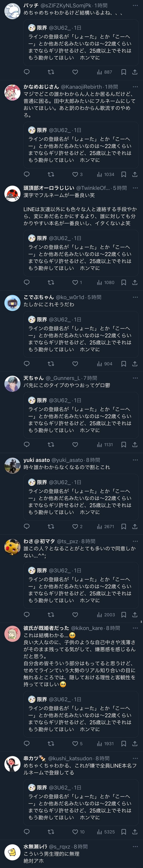
Task: Share 天ちゃん's tweet
Action: coord(134,444)
